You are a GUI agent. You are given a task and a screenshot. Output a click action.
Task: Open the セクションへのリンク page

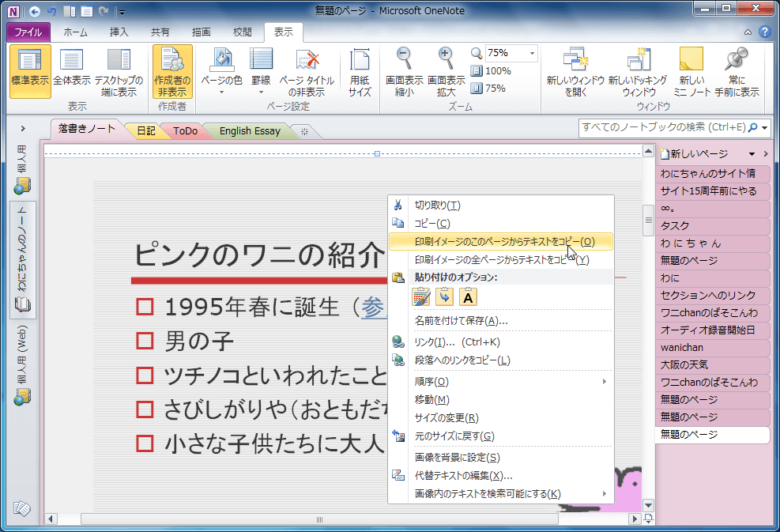coord(712,296)
